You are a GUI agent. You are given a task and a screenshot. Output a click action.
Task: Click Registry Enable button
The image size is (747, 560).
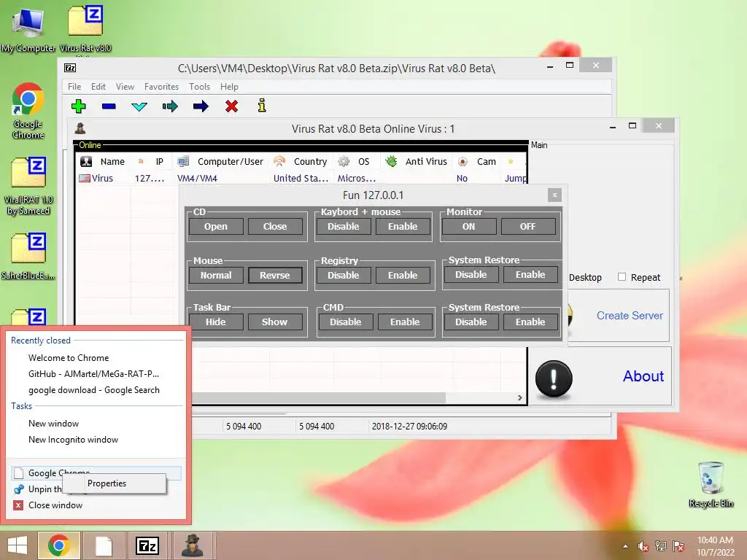tap(403, 275)
